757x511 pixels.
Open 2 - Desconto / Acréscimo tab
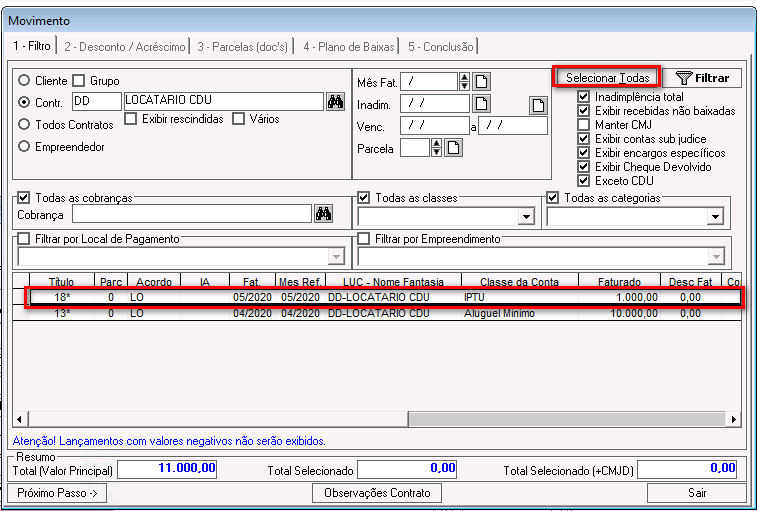pyautogui.click(x=125, y=47)
